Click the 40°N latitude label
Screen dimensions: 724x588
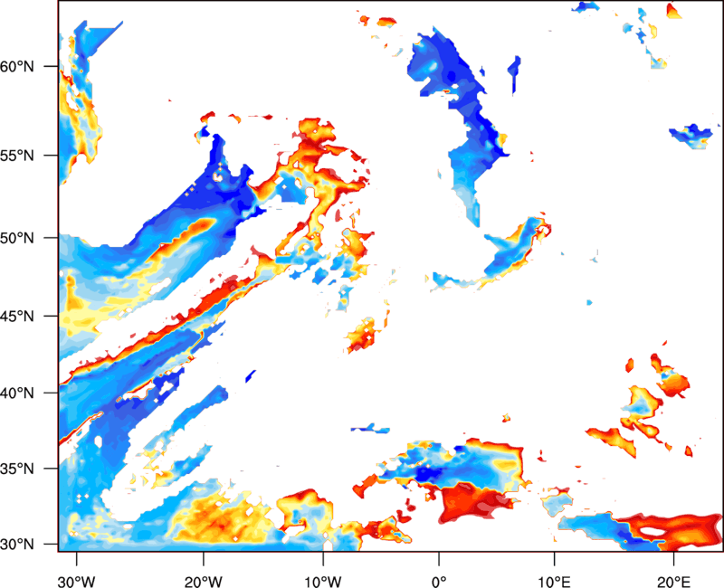[17, 394]
